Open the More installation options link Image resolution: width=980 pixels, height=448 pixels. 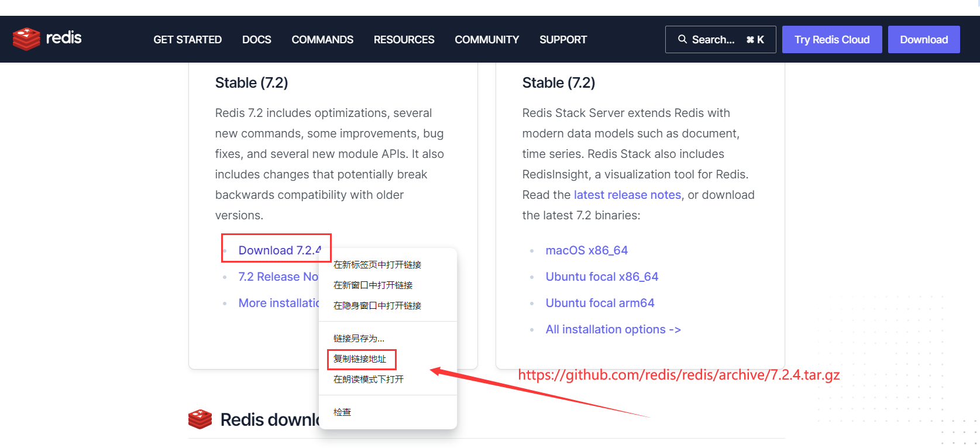pyautogui.click(x=278, y=303)
